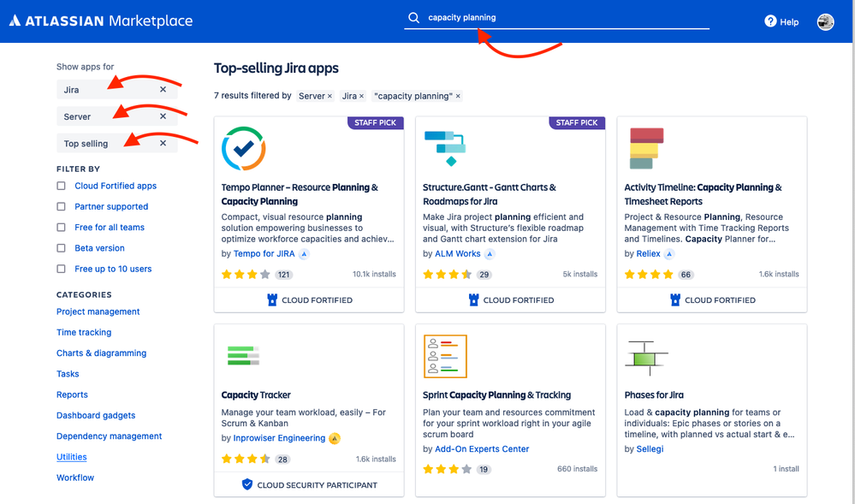Click Help text in header

(x=789, y=21)
